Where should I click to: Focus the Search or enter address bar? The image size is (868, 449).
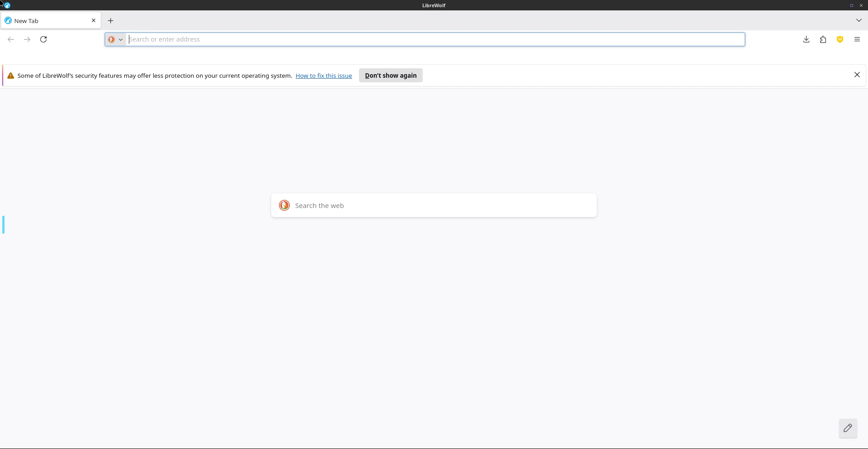[x=434, y=39]
